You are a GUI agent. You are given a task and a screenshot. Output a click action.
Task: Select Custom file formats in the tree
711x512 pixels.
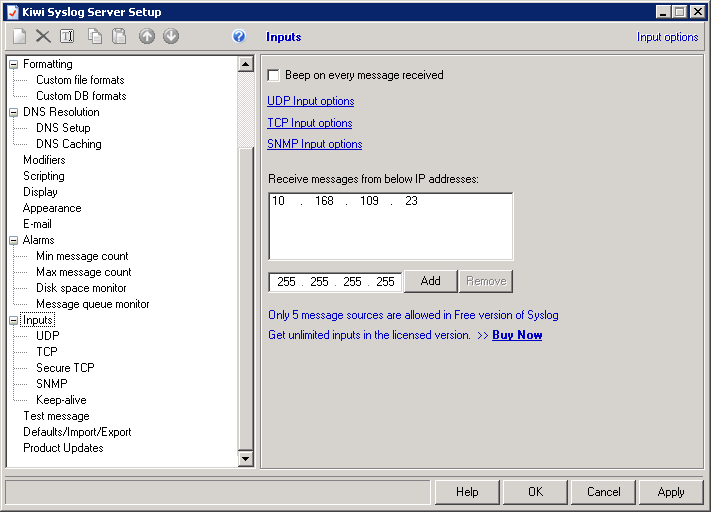click(80, 80)
